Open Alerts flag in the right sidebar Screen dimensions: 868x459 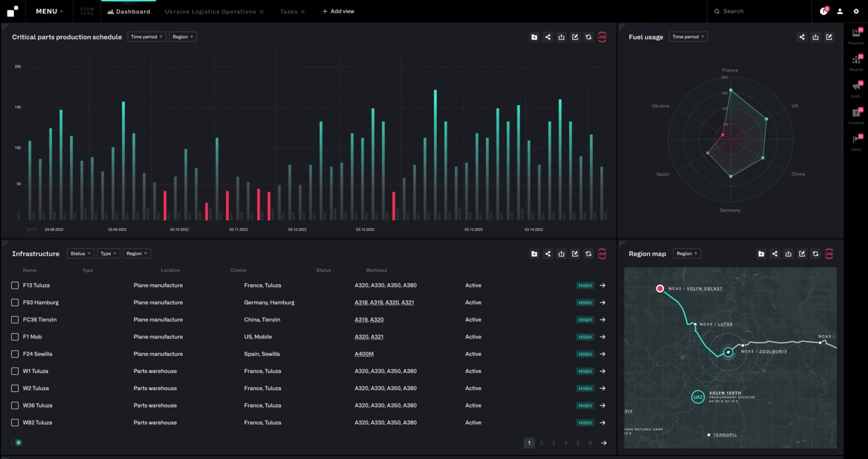point(856,142)
